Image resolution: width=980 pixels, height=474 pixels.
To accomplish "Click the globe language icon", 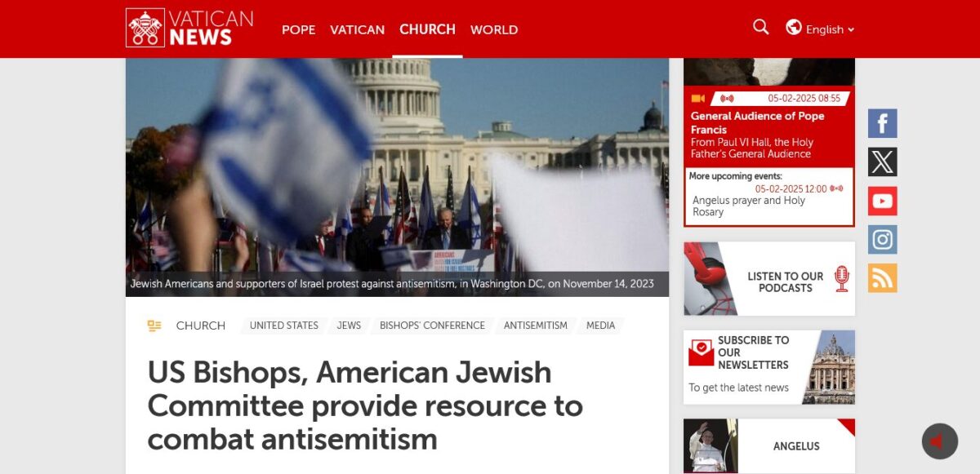I will coord(793,27).
